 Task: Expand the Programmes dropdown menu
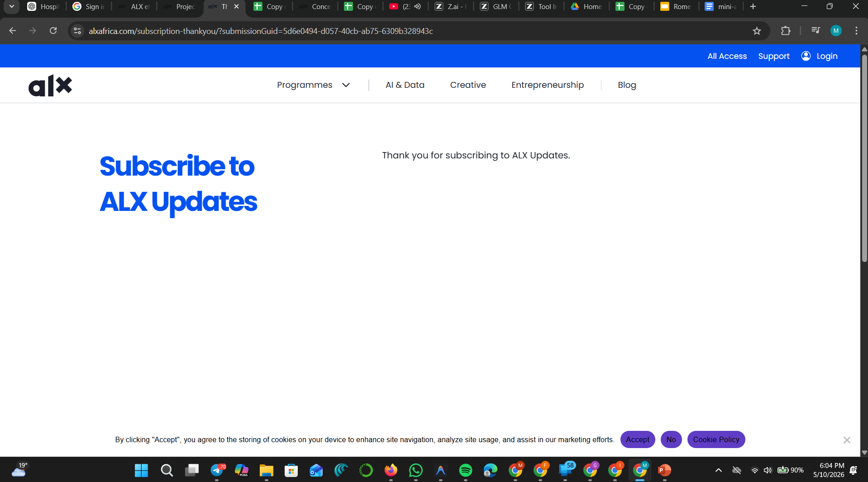pyautogui.click(x=313, y=85)
